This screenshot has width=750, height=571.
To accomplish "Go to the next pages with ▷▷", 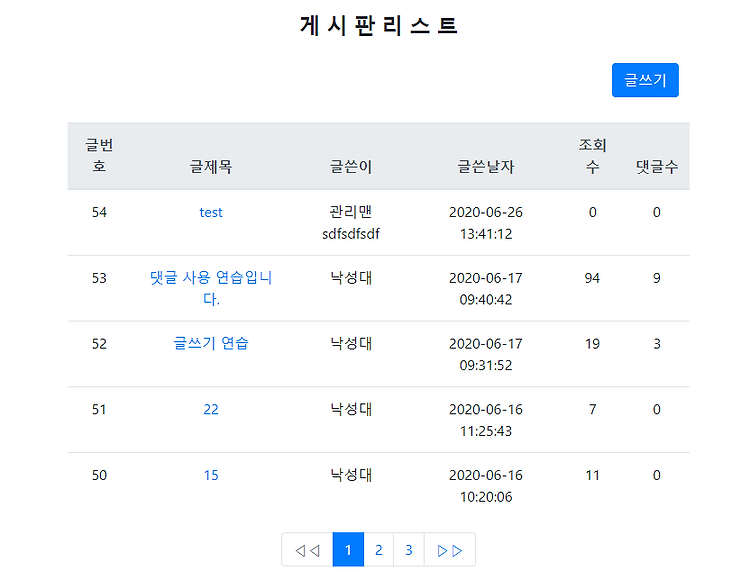I will (450, 550).
